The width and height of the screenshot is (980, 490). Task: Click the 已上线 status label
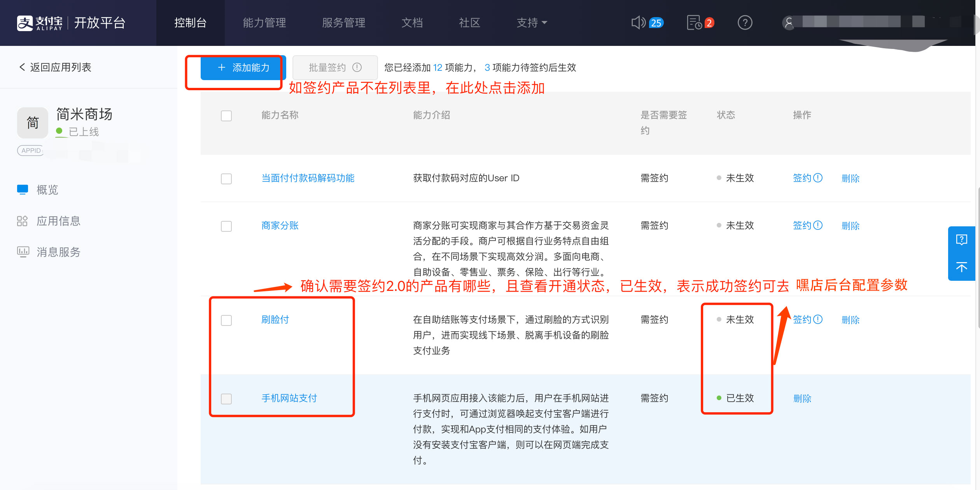click(x=84, y=132)
